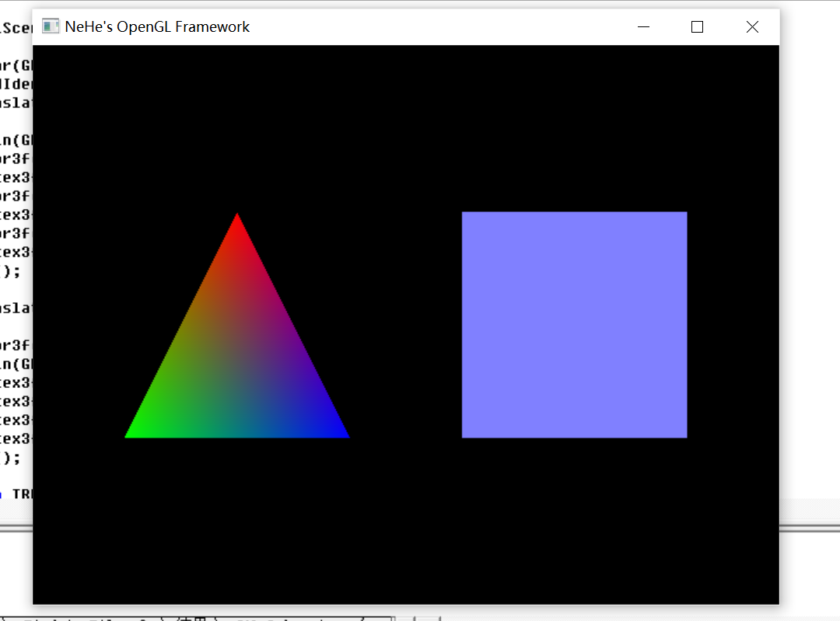840x621 pixels.
Task: Click the top-left corner of the periwinkle square
Action: tap(464, 215)
